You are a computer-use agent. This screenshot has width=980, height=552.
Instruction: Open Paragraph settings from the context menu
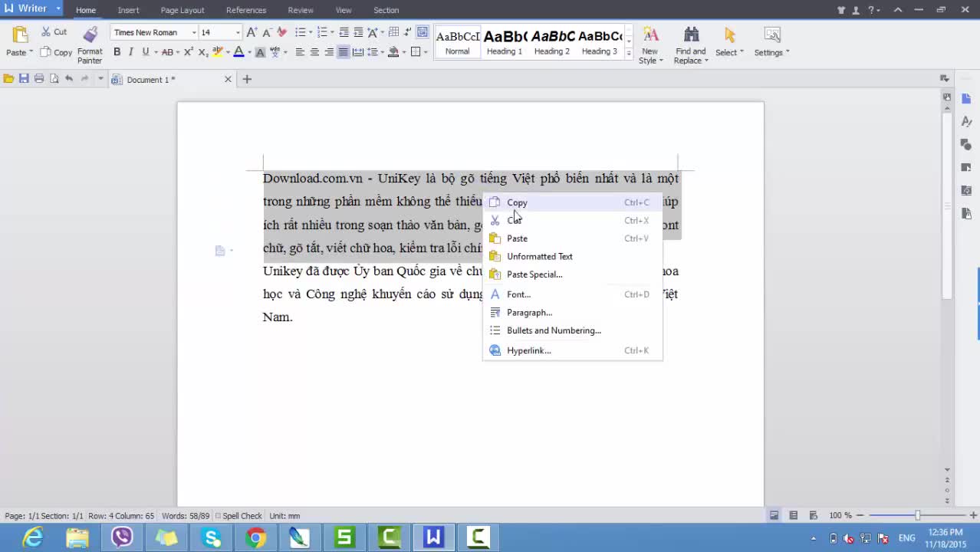click(x=572, y=312)
